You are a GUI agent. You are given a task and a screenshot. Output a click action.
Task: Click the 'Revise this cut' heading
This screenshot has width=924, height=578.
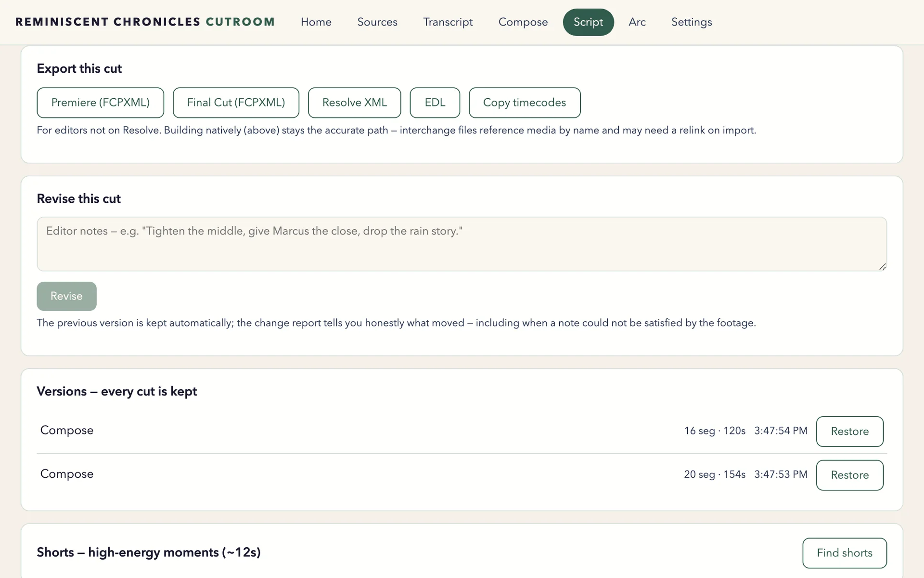(x=78, y=198)
